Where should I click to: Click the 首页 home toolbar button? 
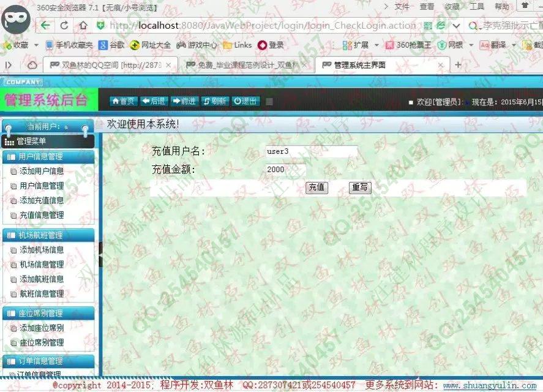[x=122, y=101]
